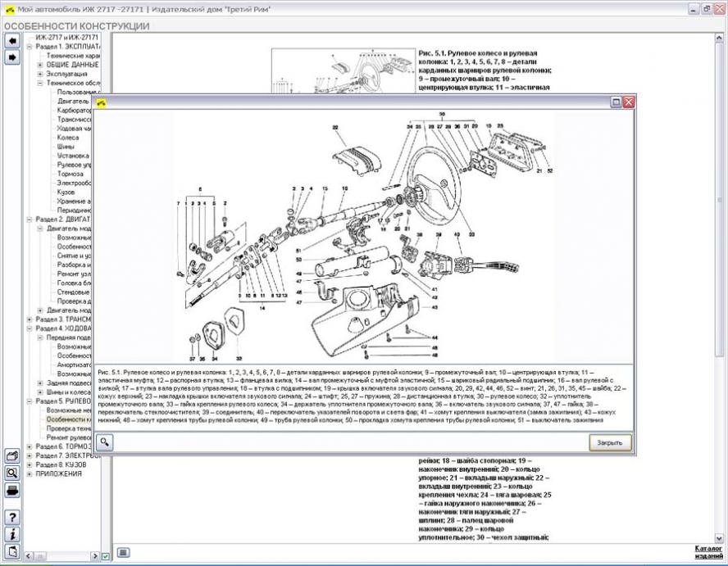Print the page using the printer icon
The image size is (728, 566).
click(12, 490)
